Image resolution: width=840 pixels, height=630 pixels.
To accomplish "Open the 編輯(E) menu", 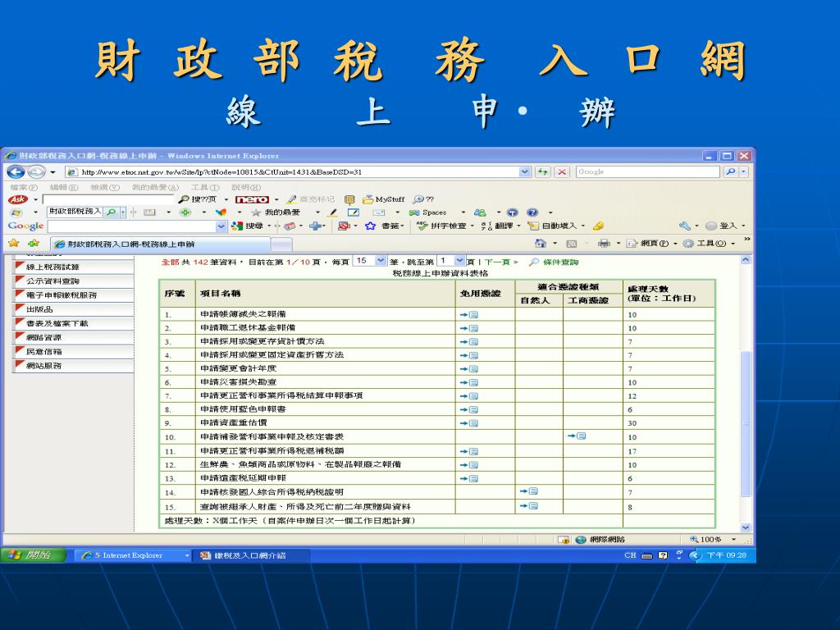I will click(64, 188).
